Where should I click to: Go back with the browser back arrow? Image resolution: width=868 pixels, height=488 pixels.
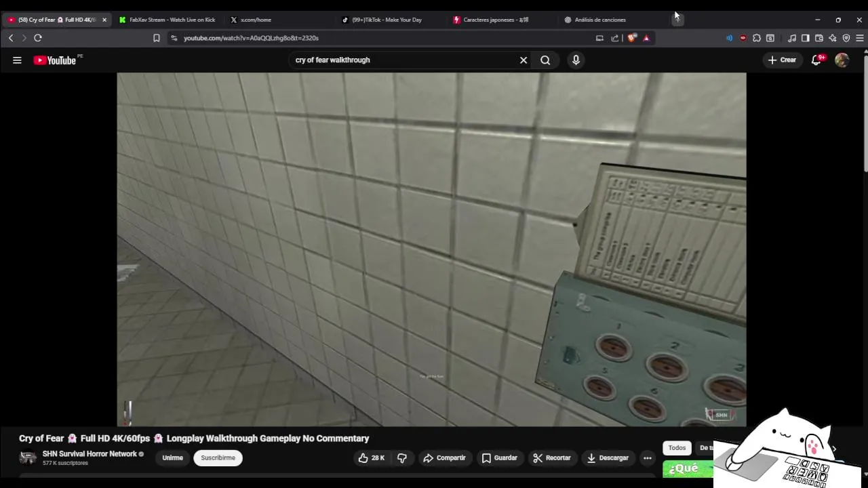pos(11,38)
